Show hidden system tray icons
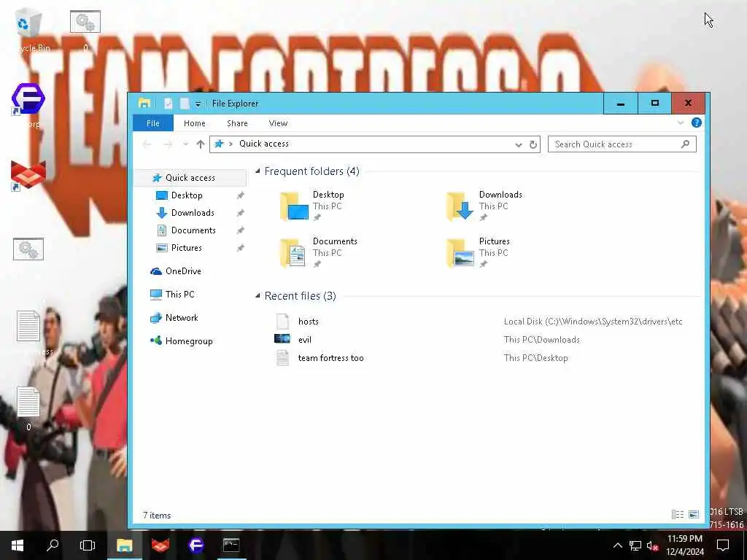747x560 pixels. [x=617, y=545]
